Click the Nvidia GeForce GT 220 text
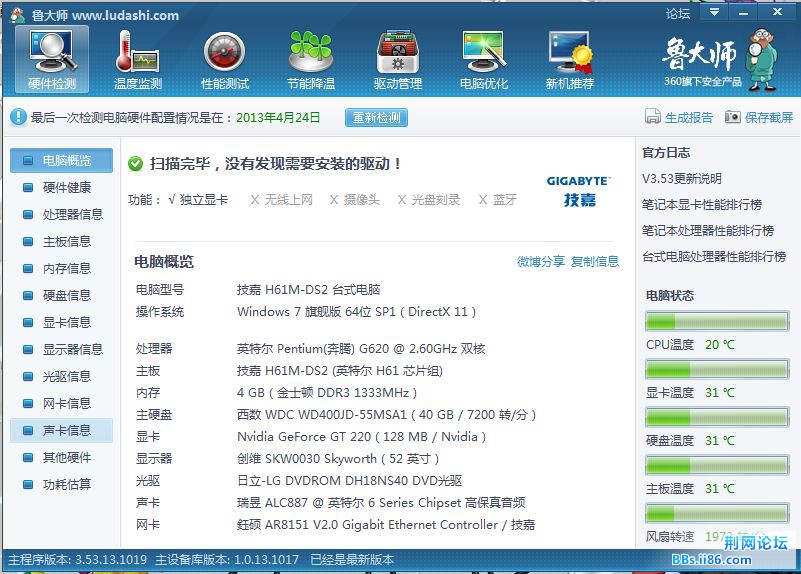Screen dimensions: 801x574 coord(362,437)
